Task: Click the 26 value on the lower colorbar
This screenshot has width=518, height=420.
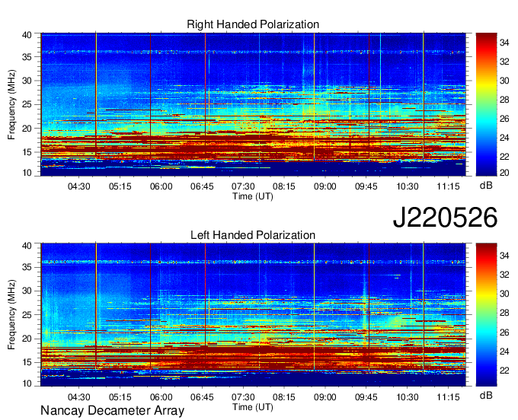Action: 504,332
